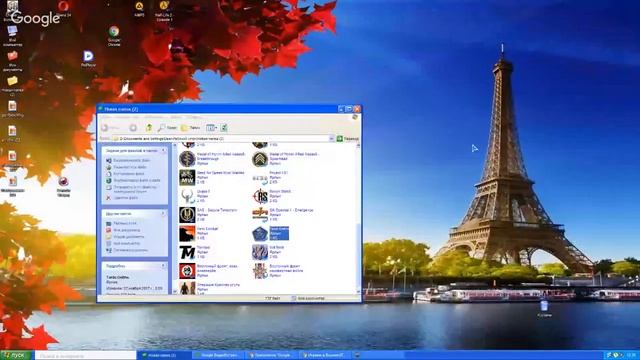
Task: Toggle the Folders (Папки) pane
Action: (x=191, y=128)
